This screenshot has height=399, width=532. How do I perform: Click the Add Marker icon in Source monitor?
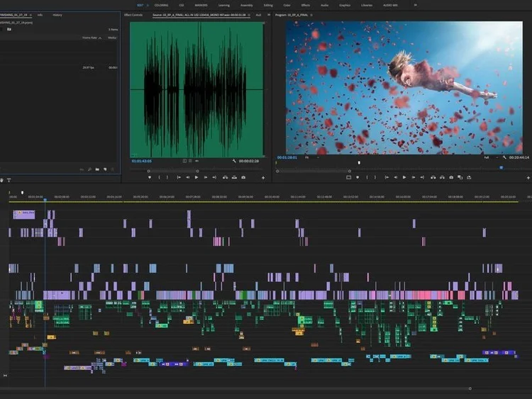(x=150, y=177)
